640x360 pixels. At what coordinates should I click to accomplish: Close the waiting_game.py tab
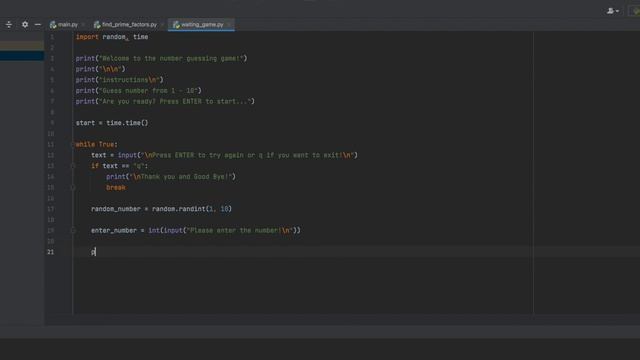click(229, 25)
